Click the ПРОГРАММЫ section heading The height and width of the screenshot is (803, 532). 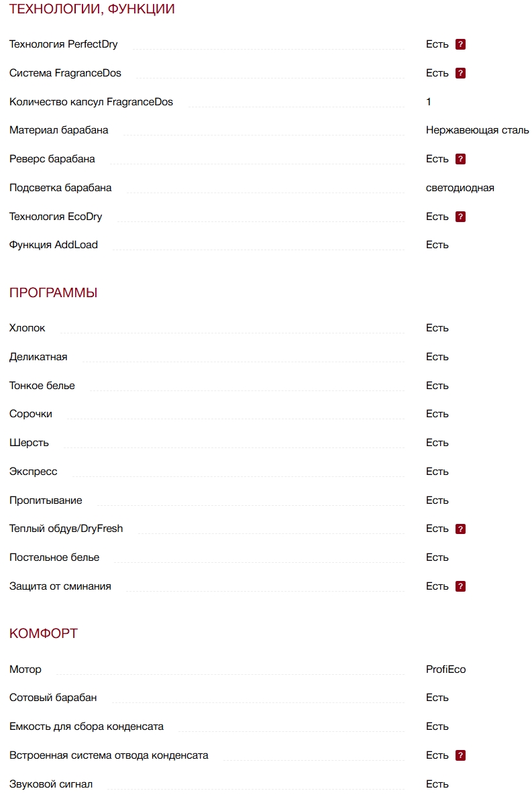click(54, 293)
